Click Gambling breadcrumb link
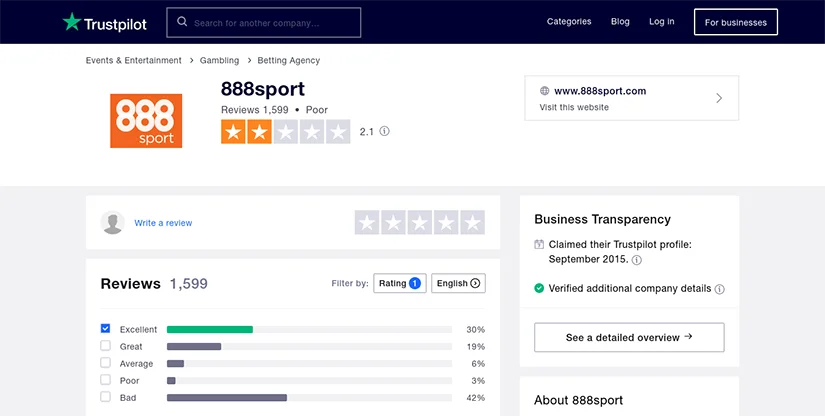The height and width of the screenshot is (416, 825). pyautogui.click(x=219, y=60)
